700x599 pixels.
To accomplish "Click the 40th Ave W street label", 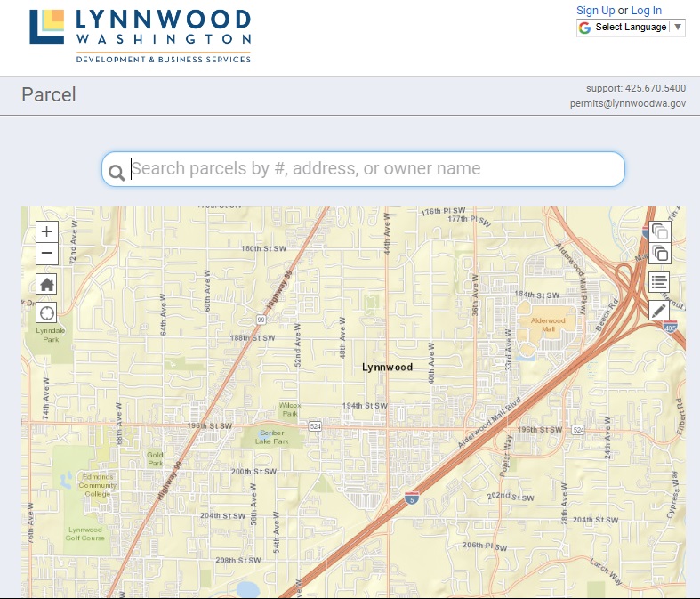I will click(430, 363).
